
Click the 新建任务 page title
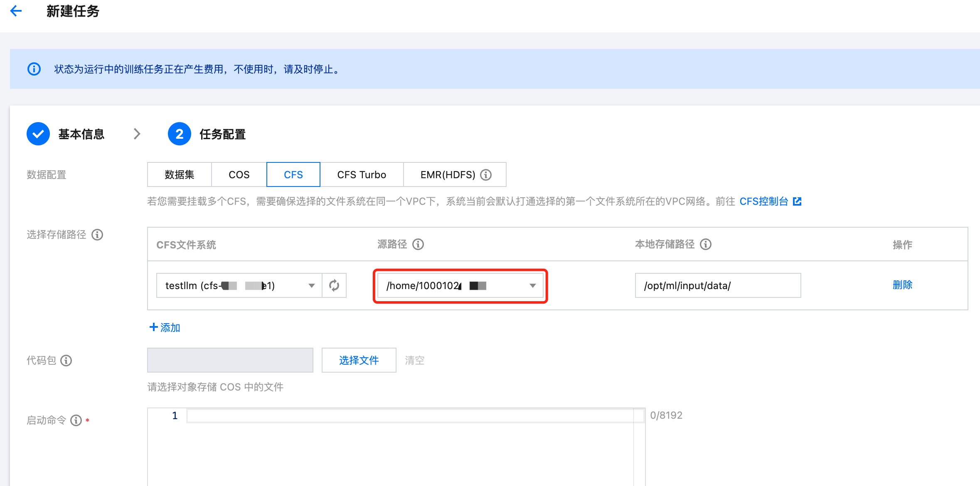click(73, 11)
